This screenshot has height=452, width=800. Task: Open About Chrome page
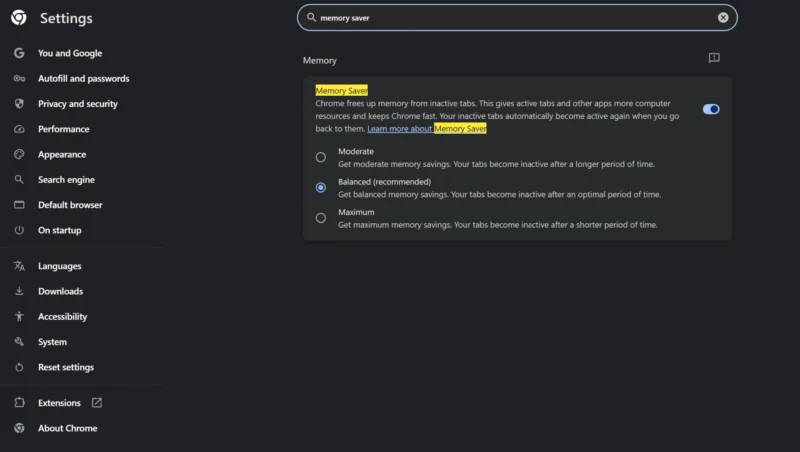[67, 428]
